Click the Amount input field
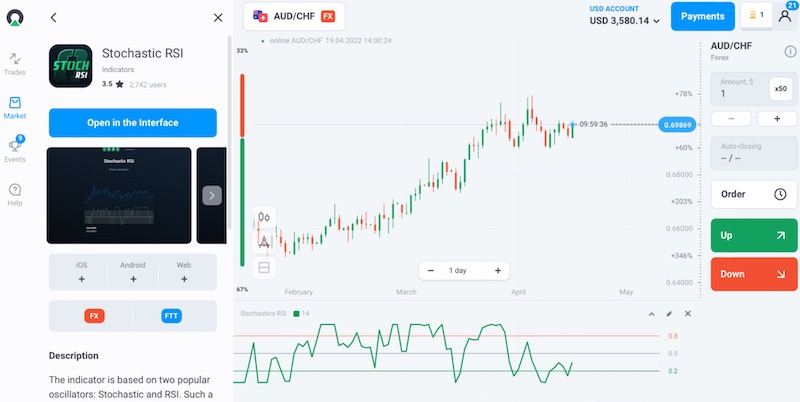This screenshot has width=800, height=402. (x=738, y=93)
